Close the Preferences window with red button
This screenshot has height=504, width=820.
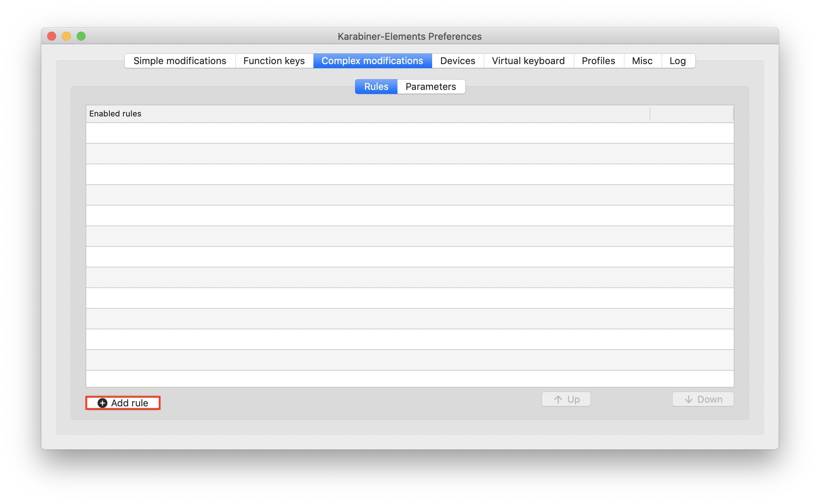[x=52, y=36]
